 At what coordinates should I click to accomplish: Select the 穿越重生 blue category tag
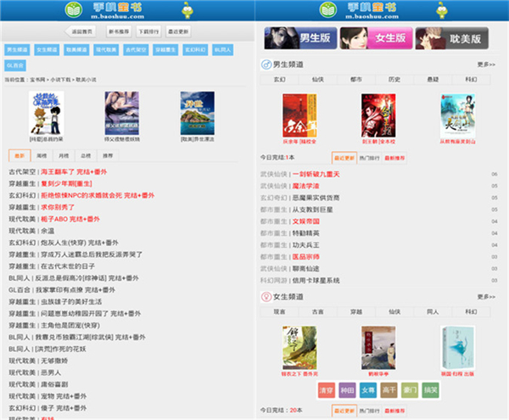165,50
